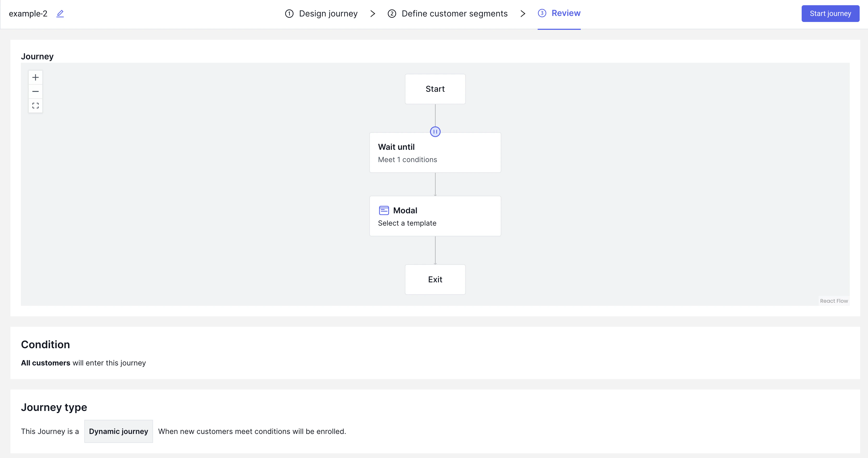Click the Modal node icon
Viewport: 868px width, 458px height.
(384, 210)
